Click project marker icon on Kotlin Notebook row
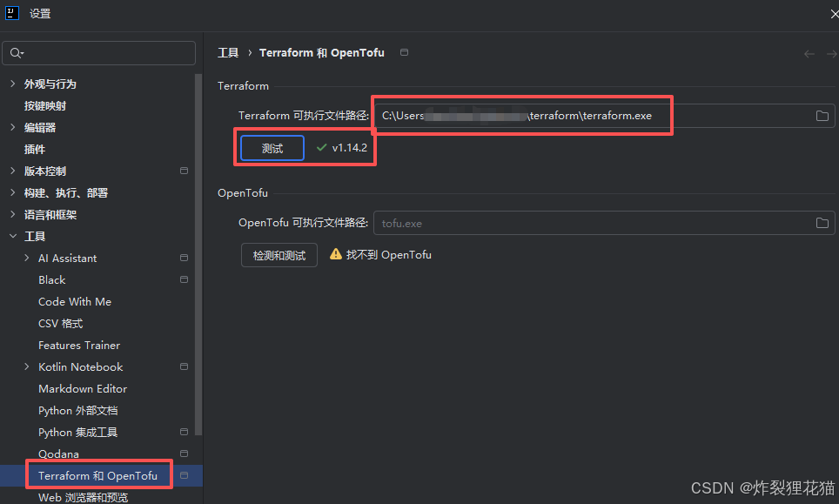The image size is (839, 504). pos(184,366)
